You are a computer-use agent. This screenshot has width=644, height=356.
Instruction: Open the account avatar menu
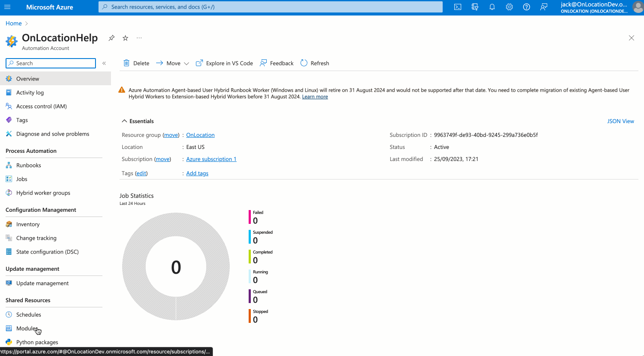coord(638,7)
